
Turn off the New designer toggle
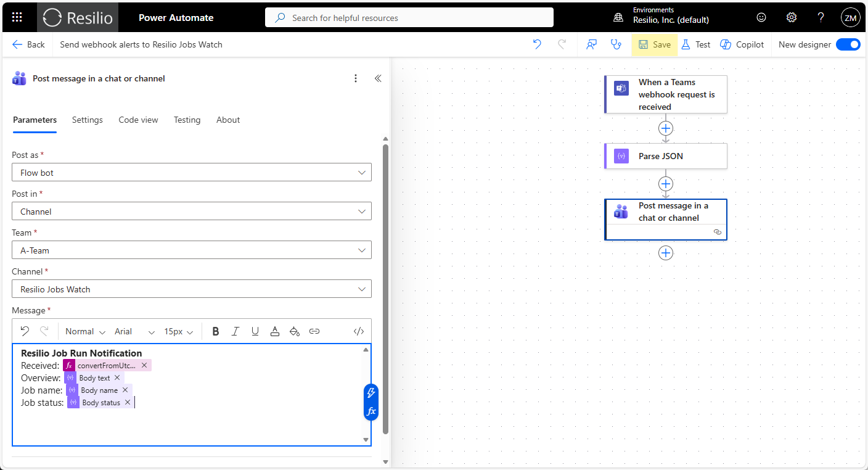(848, 44)
